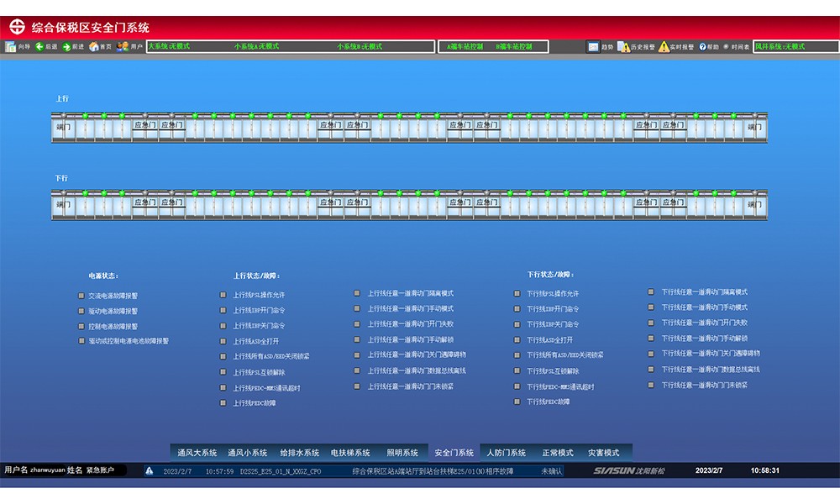Switch to the 电扶梯系统 tab
The height and width of the screenshot is (504, 840).
350,453
